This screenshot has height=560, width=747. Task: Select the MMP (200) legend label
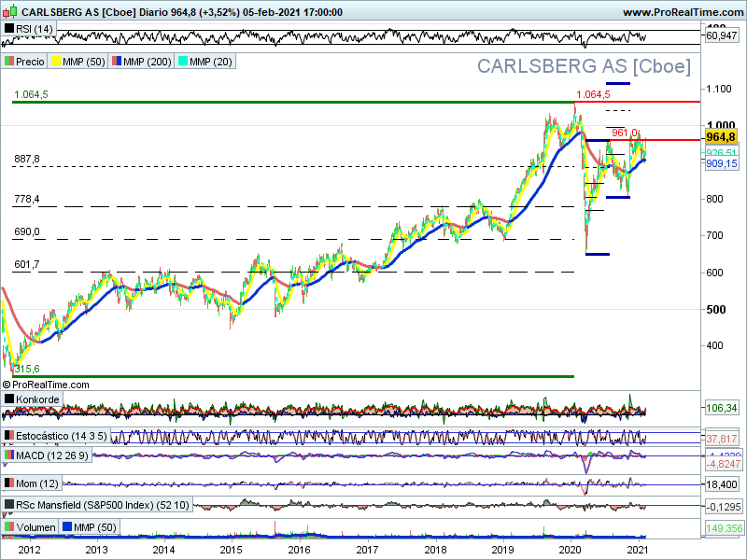click(148, 62)
